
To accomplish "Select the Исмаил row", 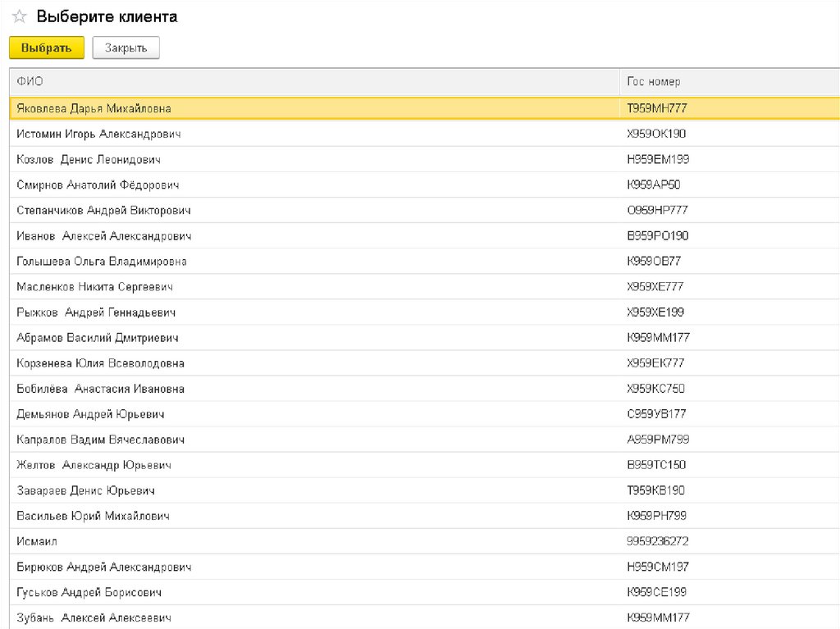I will (x=37, y=541).
